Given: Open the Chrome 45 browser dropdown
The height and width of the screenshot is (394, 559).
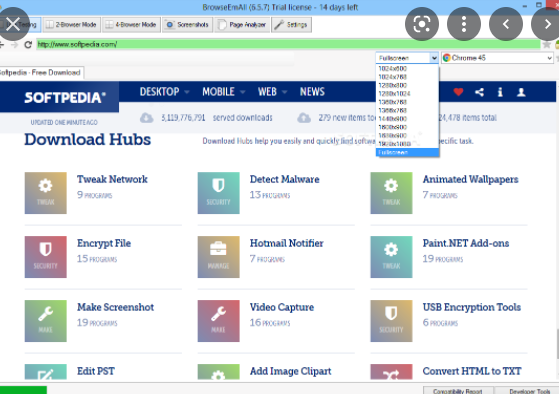Looking at the screenshot, I should tap(497, 58).
